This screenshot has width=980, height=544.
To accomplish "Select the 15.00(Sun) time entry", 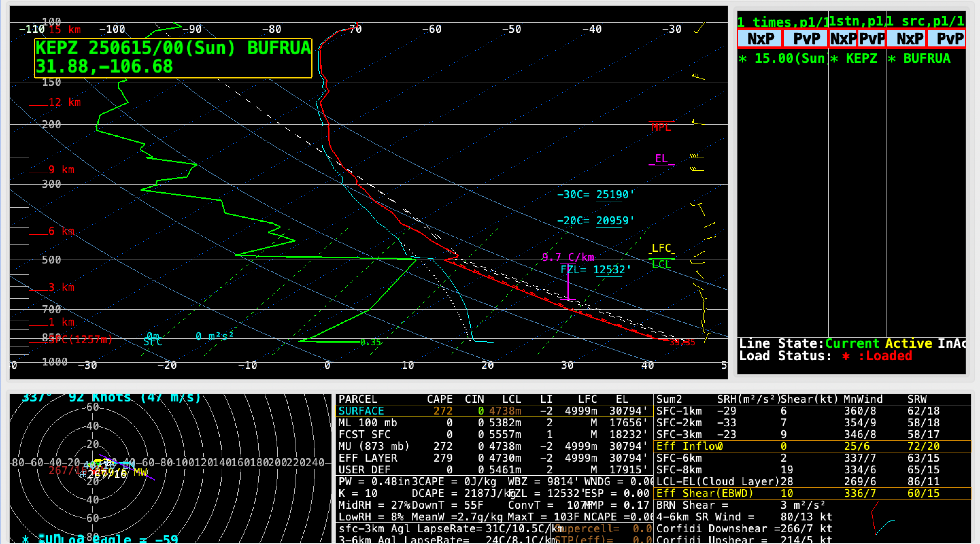I will coord(783,59).
